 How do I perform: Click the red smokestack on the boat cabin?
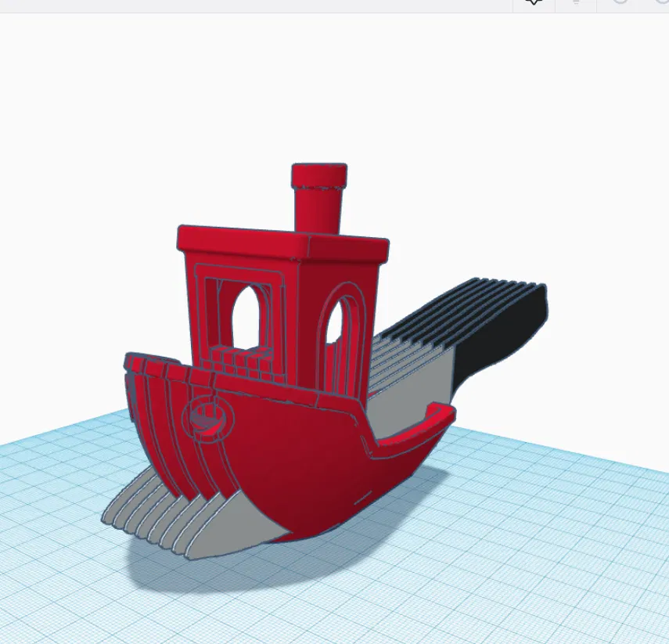319,197
